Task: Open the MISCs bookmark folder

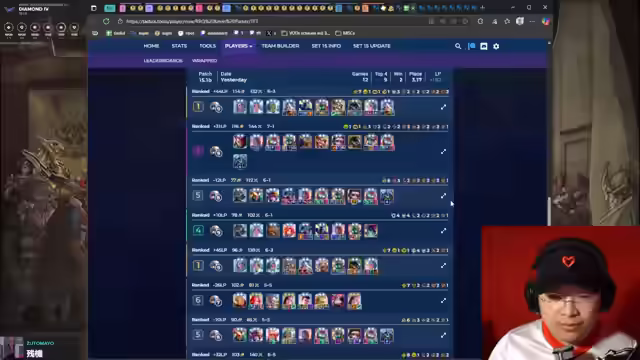Action: [345, 33]
